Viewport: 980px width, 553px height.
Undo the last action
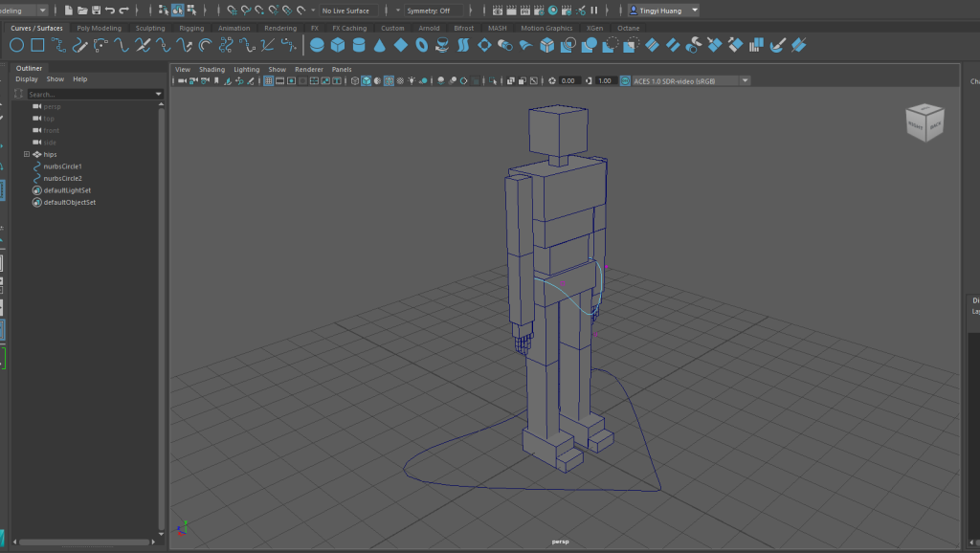coord(110,10)
